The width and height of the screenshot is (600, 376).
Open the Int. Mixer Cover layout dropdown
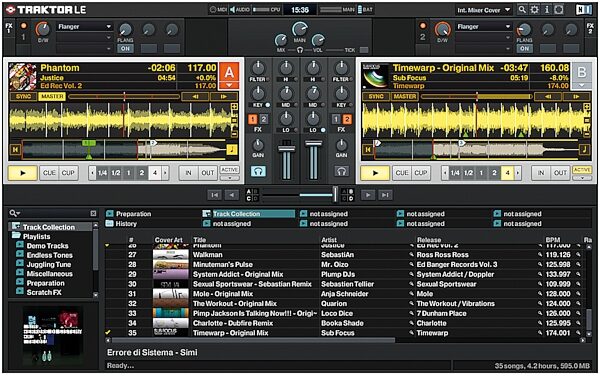pyautogui.click(x=483, y=10)
